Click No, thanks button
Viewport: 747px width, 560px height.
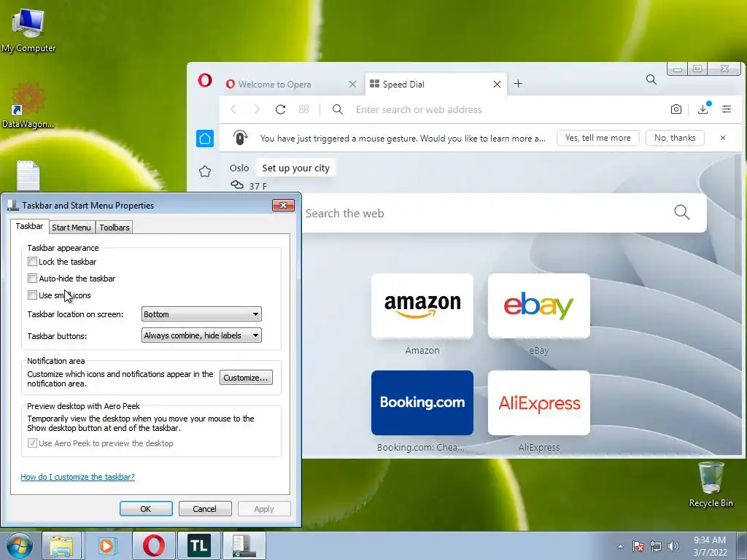coord(675,138)
